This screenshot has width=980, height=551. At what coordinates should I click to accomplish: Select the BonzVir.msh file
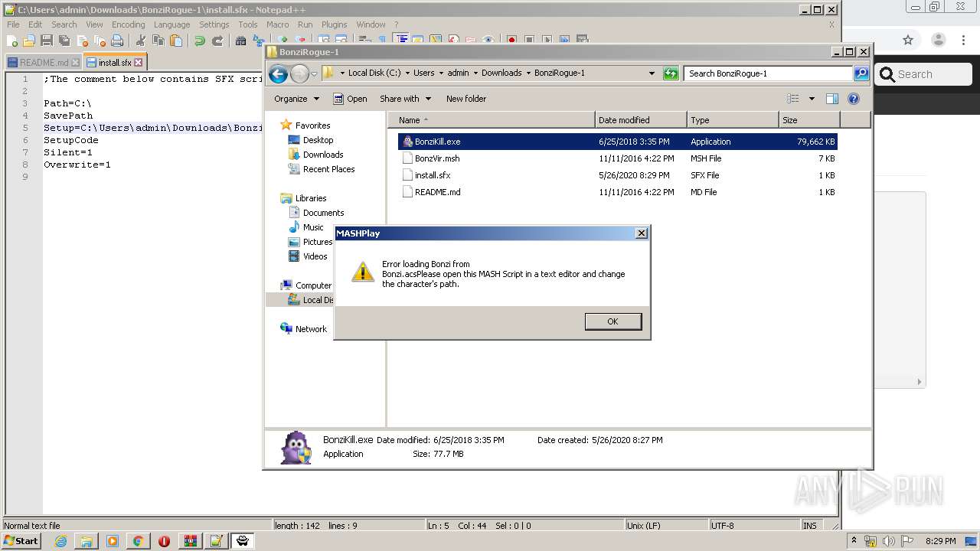click(617, 158)
